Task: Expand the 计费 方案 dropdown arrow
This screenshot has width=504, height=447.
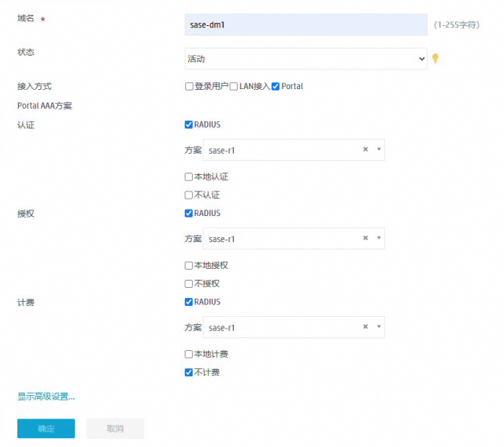Action: (379, 326)
